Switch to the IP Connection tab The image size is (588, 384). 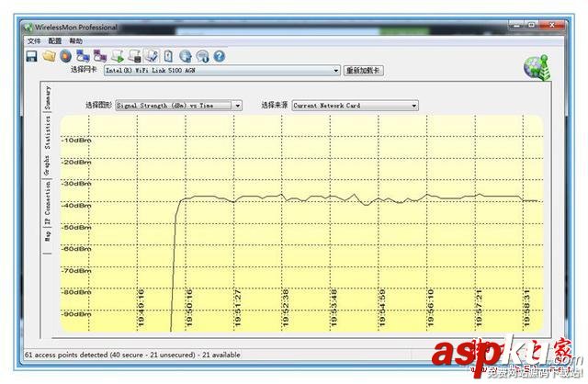(x=48, y=202)
